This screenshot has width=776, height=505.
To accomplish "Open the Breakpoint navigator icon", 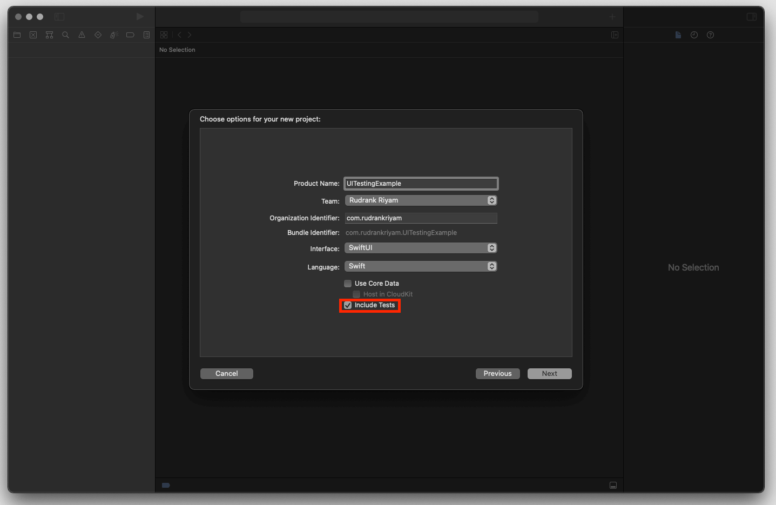I will point(130,34).
